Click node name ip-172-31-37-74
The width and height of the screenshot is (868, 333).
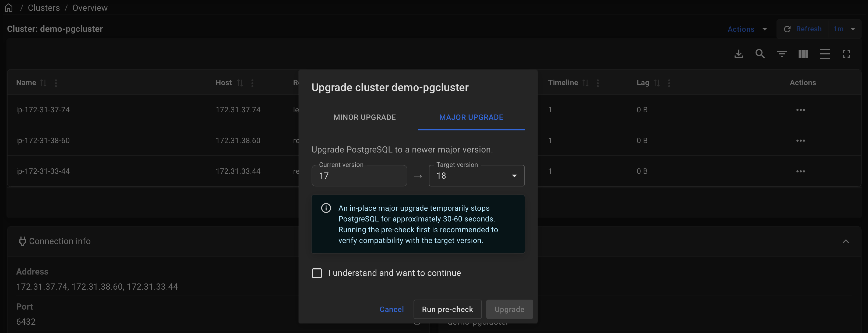pos(43,110)
